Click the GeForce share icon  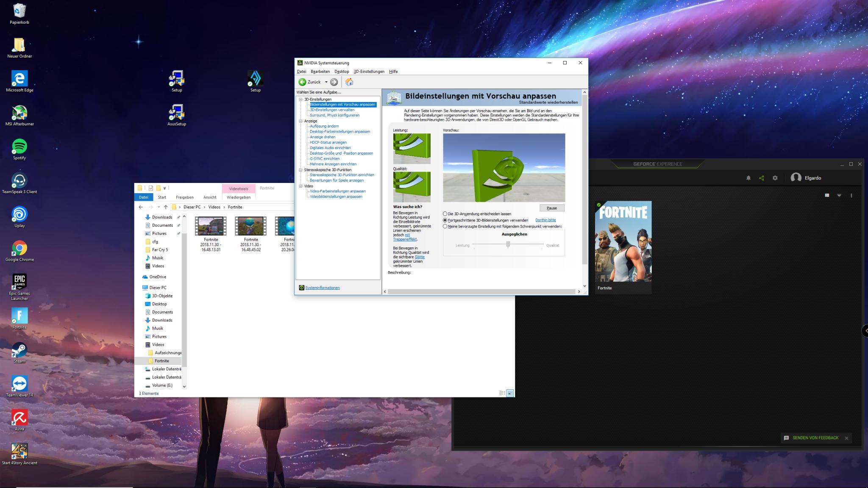click(x=762, y=178)
